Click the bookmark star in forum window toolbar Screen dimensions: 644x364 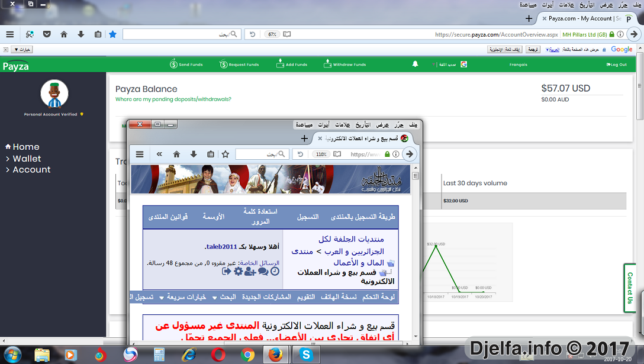coord(226,154)
